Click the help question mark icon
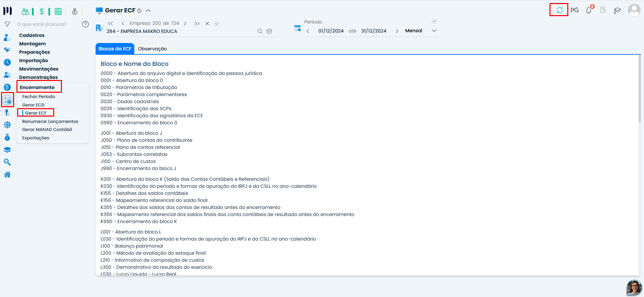Screen dimensions: 644x297 [x=85, y=24]
